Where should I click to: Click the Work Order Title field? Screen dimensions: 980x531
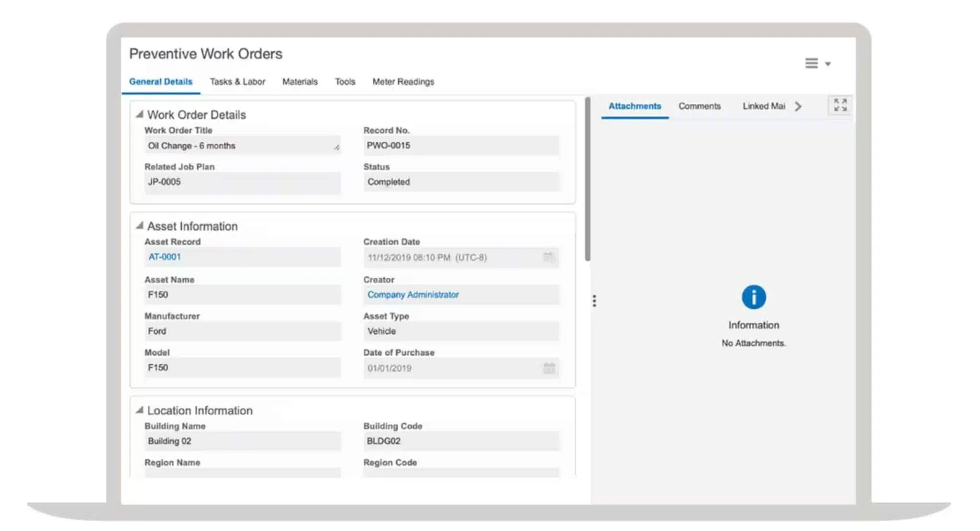click(243, 146)
